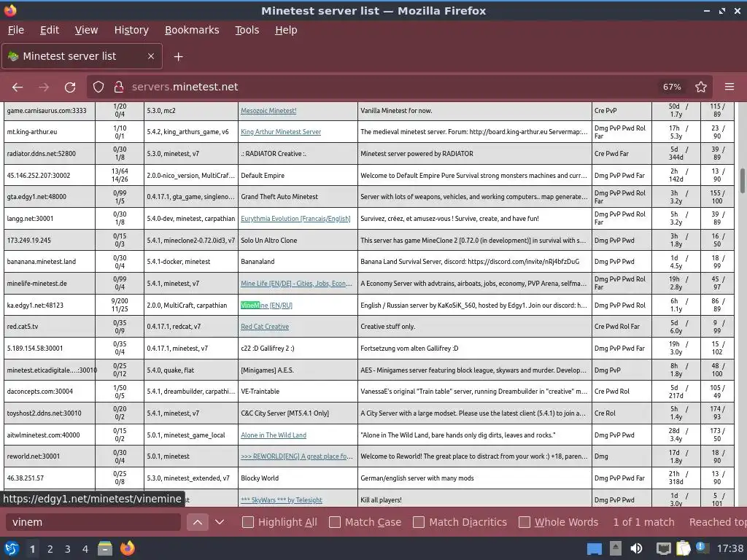Screen dimensions: 747x560
Task: Switch to workspace 3
Action: 67,549
